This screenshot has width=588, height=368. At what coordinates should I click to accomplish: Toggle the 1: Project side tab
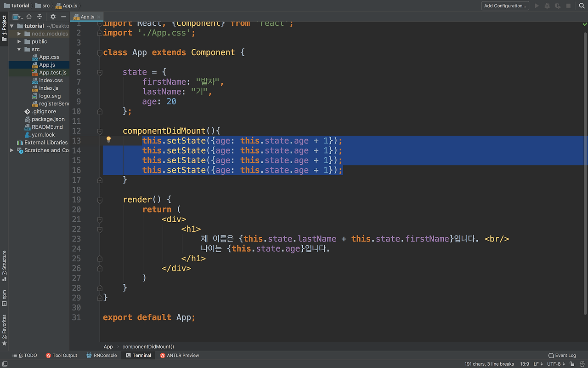4,29
